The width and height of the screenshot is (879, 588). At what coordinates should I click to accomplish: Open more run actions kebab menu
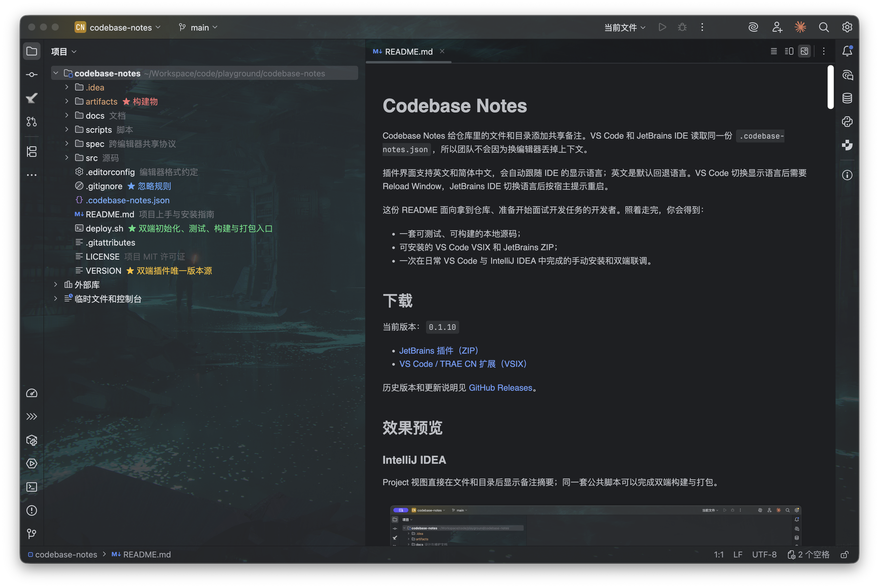pos(702,27)
